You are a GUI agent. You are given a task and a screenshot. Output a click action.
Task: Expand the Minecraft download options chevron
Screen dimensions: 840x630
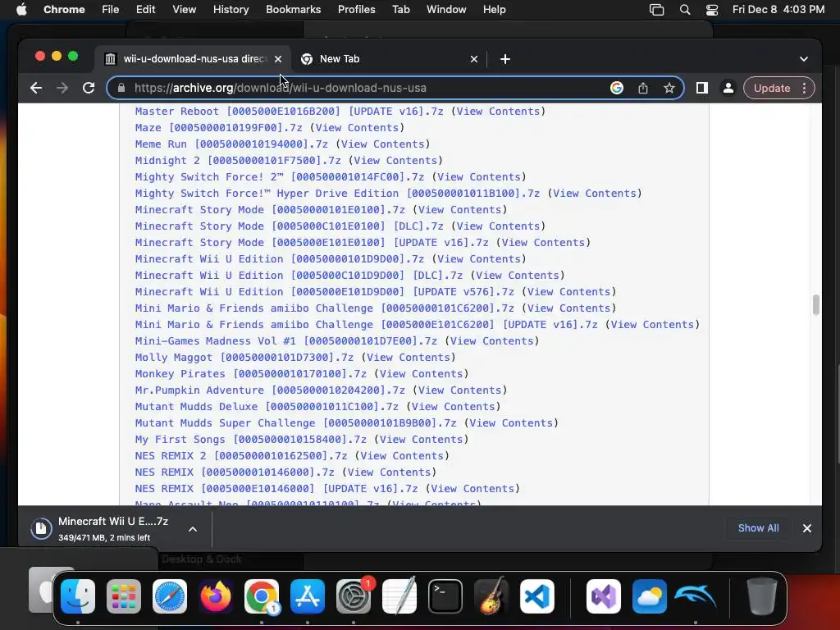click(193, 529)
